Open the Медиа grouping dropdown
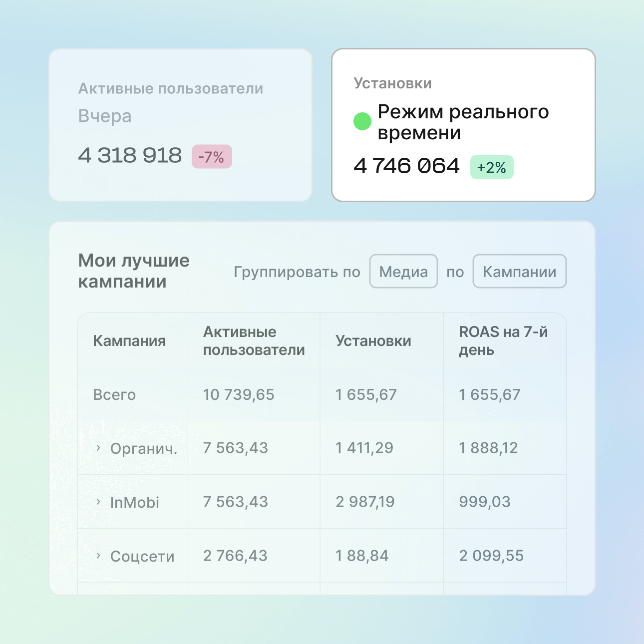Screen dimensions: 644x644 tap(403, 272)
